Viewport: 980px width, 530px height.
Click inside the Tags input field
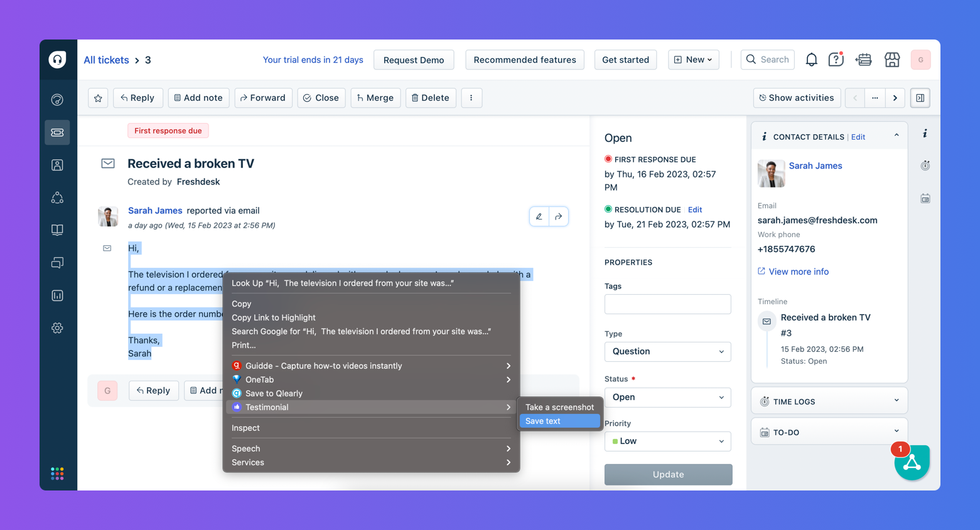coord(668,304)
